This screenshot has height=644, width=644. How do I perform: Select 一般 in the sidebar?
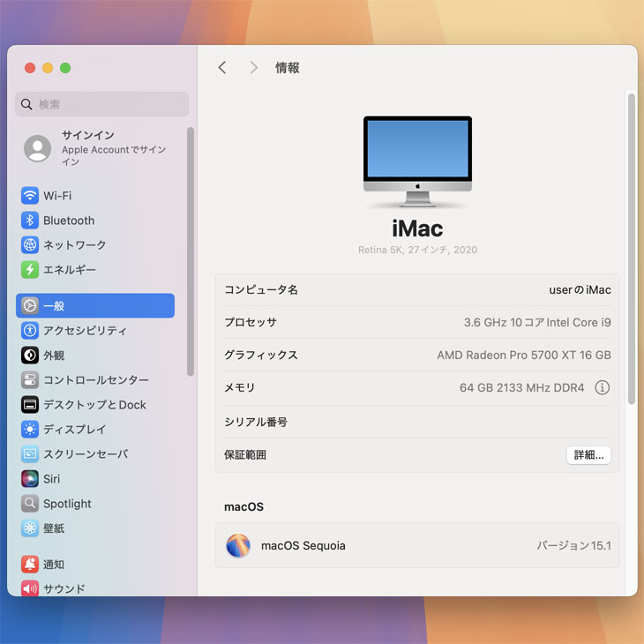[95, 306]
